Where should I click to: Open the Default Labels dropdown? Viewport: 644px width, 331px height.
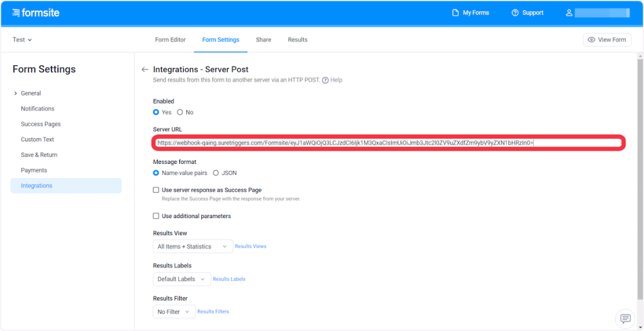[181, 279]
